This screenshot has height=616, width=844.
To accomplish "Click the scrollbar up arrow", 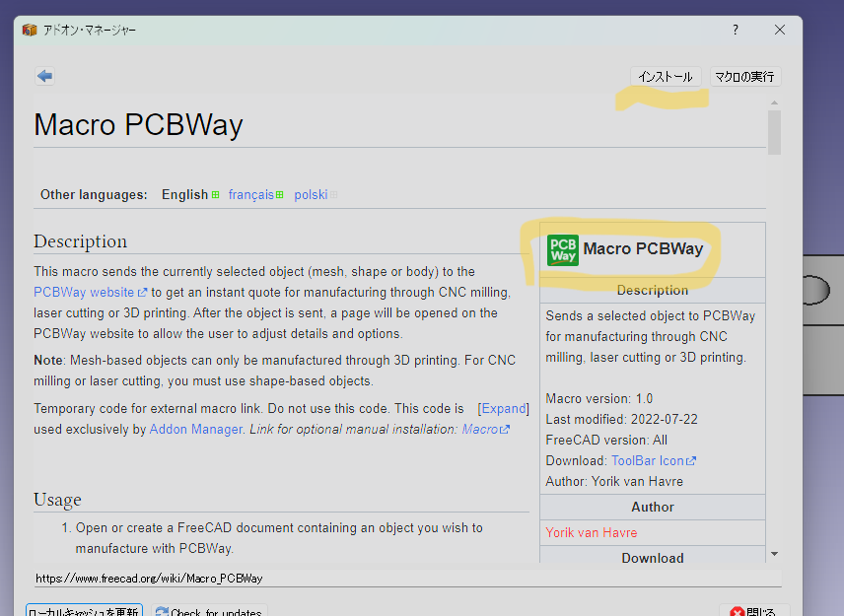I will (x=774, y=103).
